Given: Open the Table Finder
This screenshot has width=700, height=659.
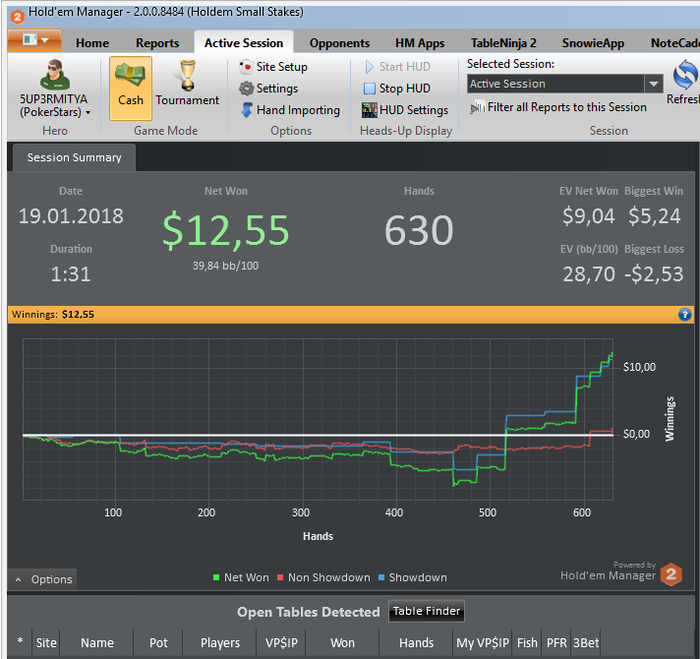Looking at the screenshot, I should [x=426, y=611].
